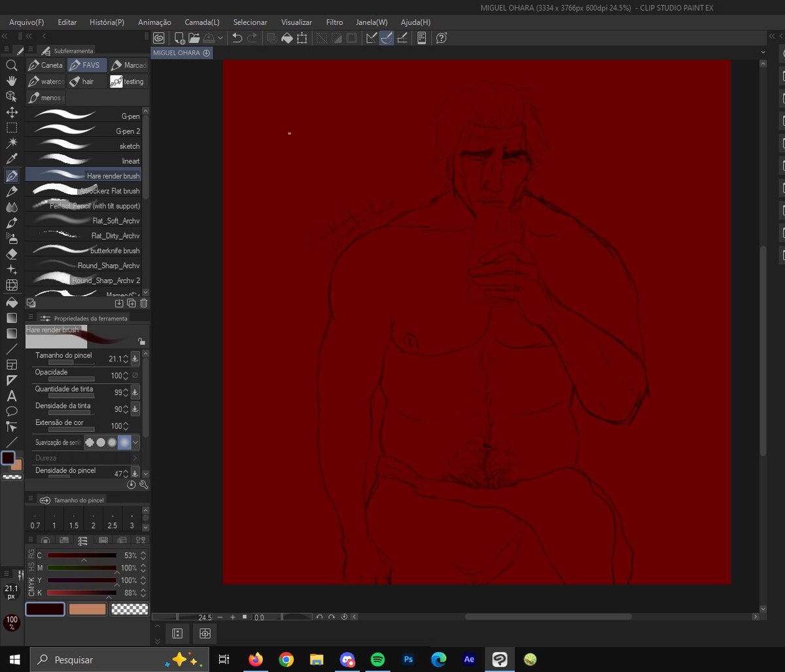Click the Scale/Rotate transform icon
This screenshot has width=785, height=672.
[302, 38]
